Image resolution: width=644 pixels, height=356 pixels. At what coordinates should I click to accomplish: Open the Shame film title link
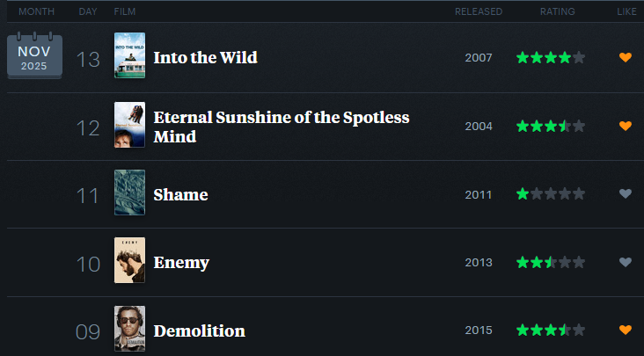[180, 194]
